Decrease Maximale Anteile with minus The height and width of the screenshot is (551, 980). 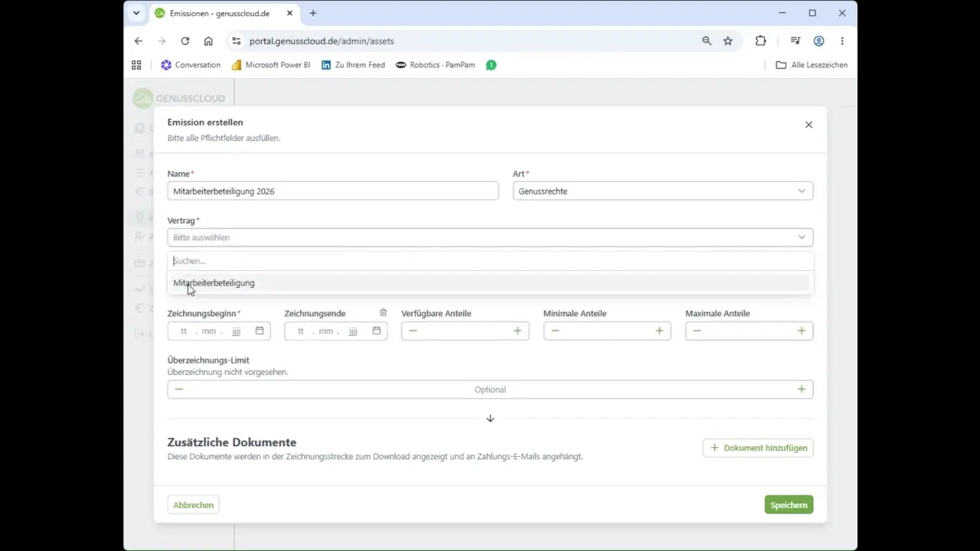pos(697,331)
